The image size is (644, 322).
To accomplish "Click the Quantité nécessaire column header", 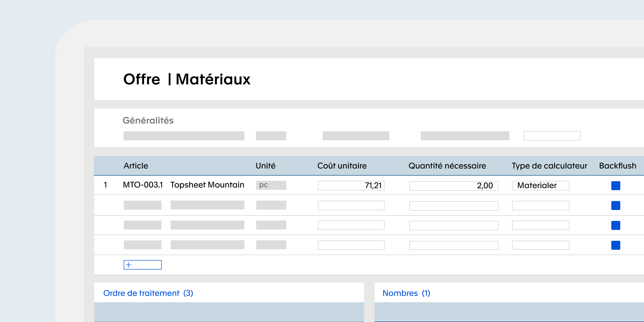I will (x=447, y=166).
